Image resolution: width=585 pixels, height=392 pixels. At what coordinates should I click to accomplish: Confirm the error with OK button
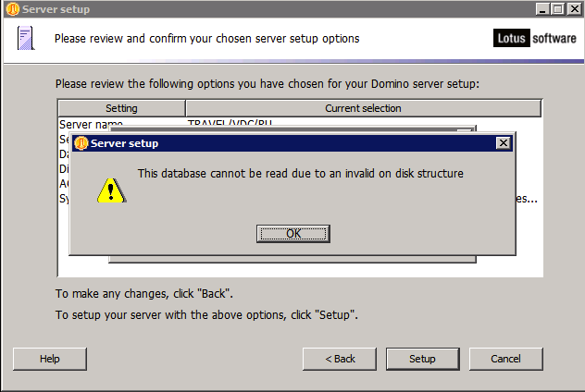pos(293,234)
